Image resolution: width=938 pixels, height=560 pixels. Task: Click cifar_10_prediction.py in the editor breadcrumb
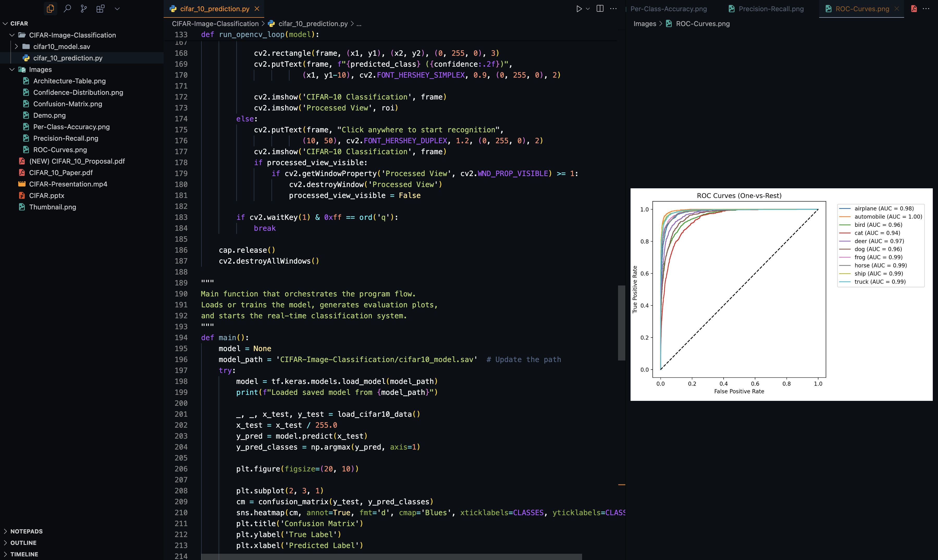coord(313,23)
